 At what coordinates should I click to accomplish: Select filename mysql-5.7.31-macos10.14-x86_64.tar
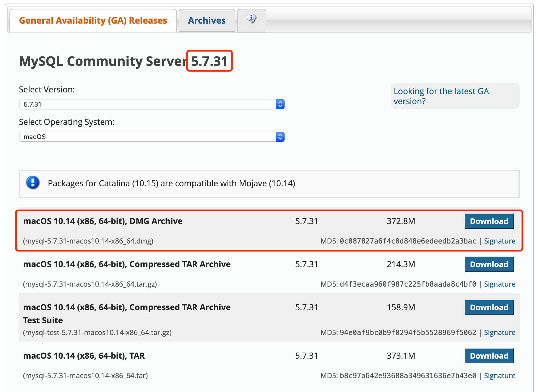85,375
